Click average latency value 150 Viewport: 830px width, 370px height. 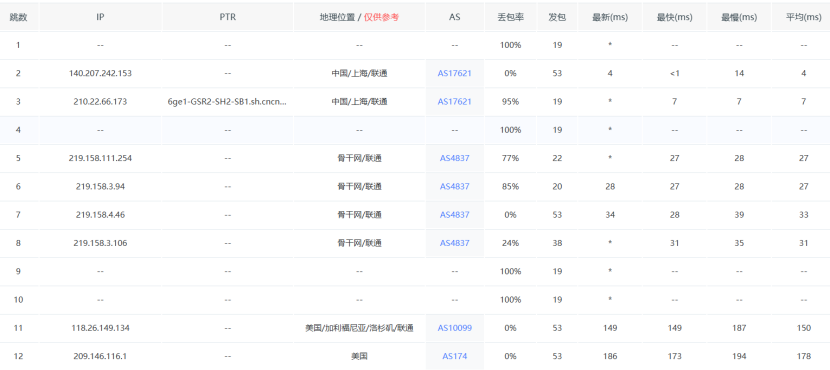(804, 328)
